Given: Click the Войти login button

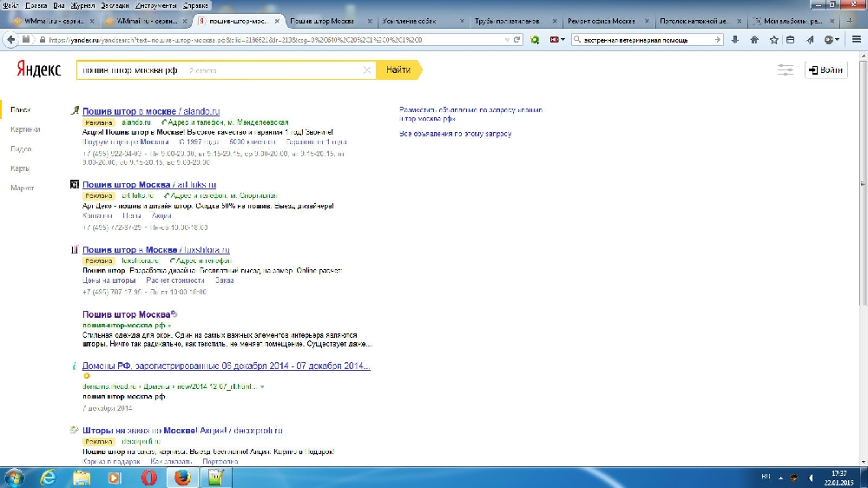Looking at the screenshot, I should tap(825, 69).
